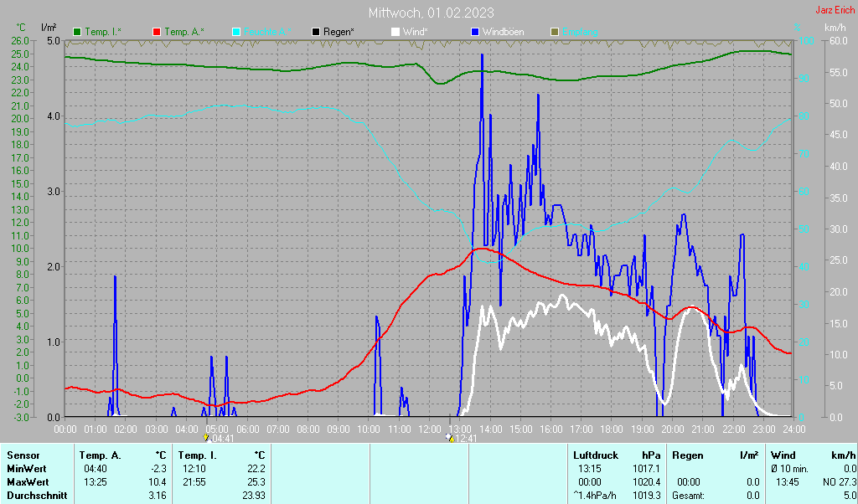Click the black Regen legend swatch
Viewport: 858px width, 504px height.
316,32
